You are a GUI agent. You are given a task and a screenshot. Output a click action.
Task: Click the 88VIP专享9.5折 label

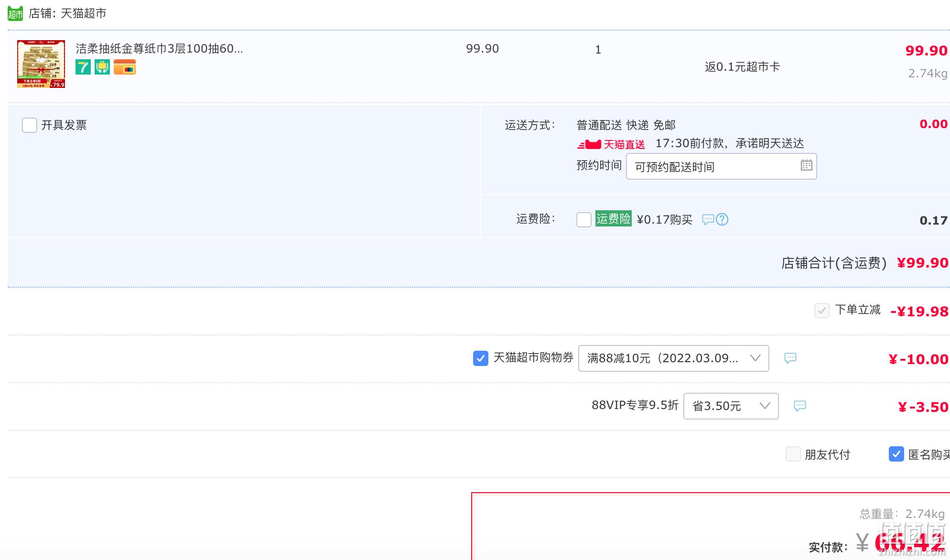[635, 405]
